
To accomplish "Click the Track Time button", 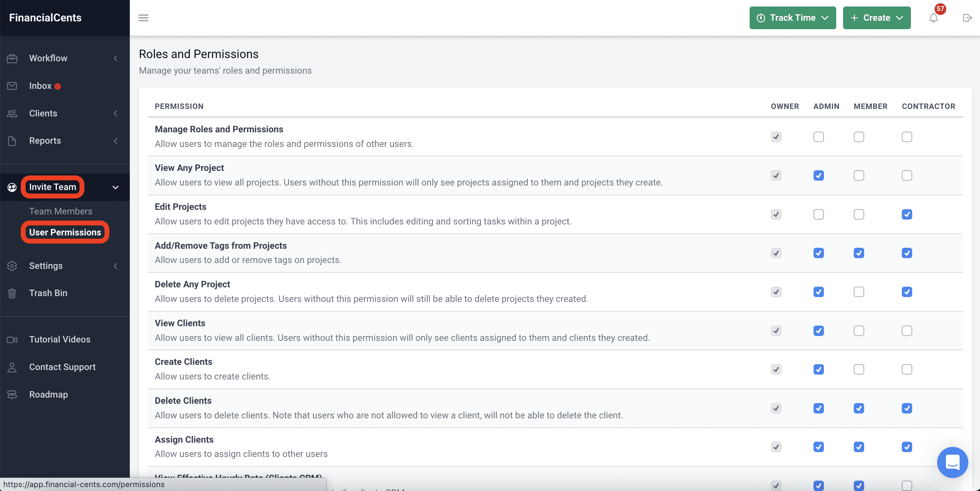I will click(792, 18).
